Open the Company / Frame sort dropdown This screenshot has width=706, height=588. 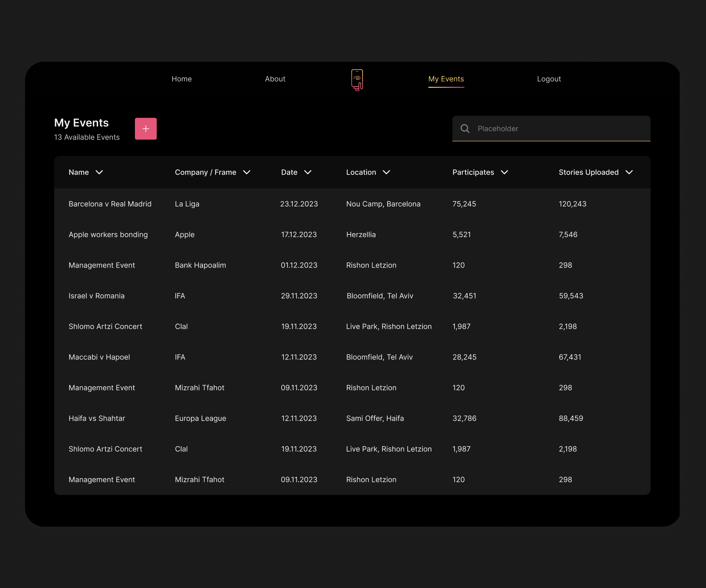click(x=246, y=172)
